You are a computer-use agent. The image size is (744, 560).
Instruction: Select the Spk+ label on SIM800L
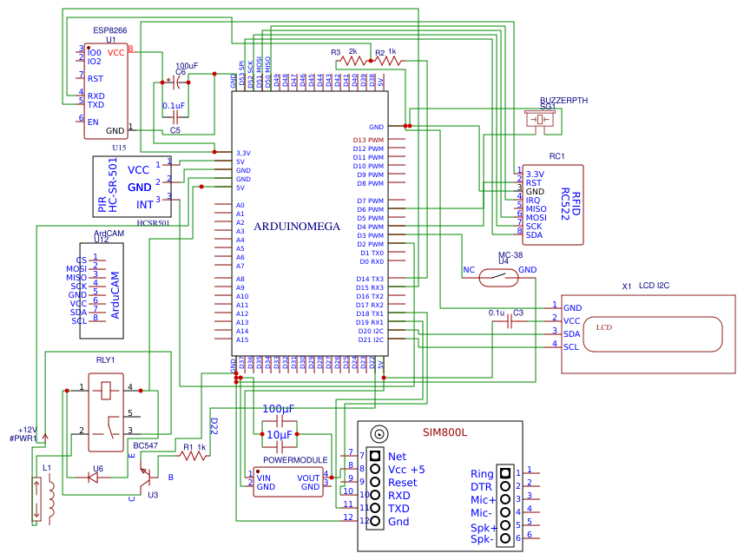484,528
